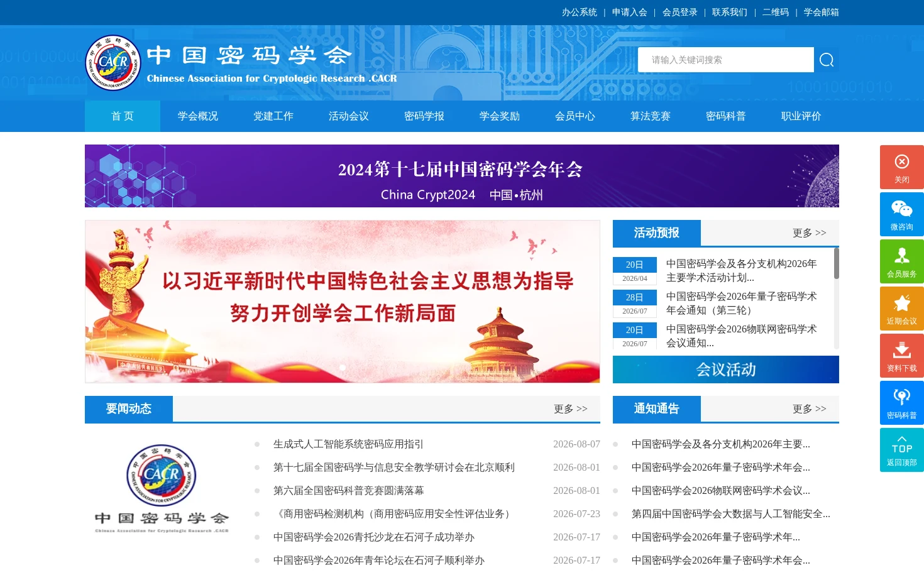This screenshot has height=580, width=924.
Task: Open 学会邮箱 link in top bar
Action: pyautogui.click(x=822, y=12)
